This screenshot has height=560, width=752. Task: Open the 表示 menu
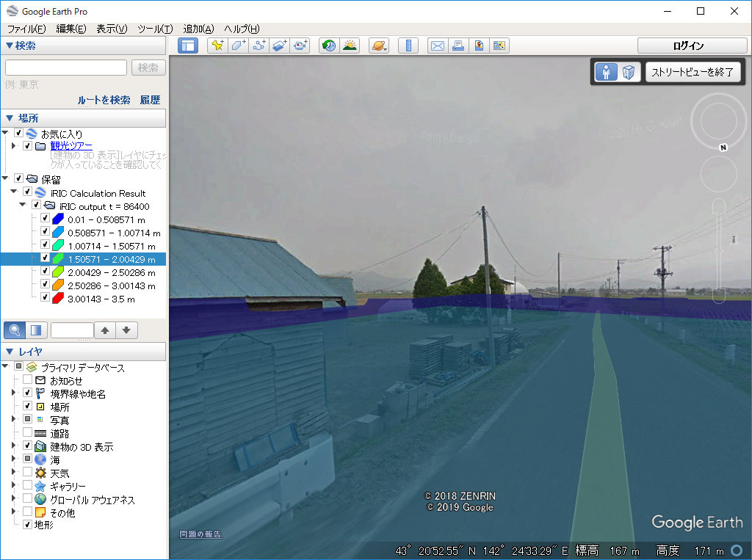[112, 29]
